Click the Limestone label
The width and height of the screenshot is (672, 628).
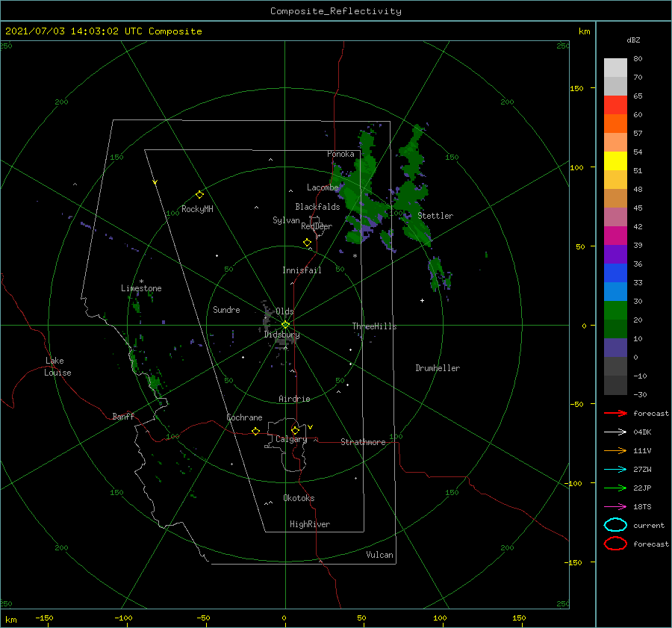point(141,288)
